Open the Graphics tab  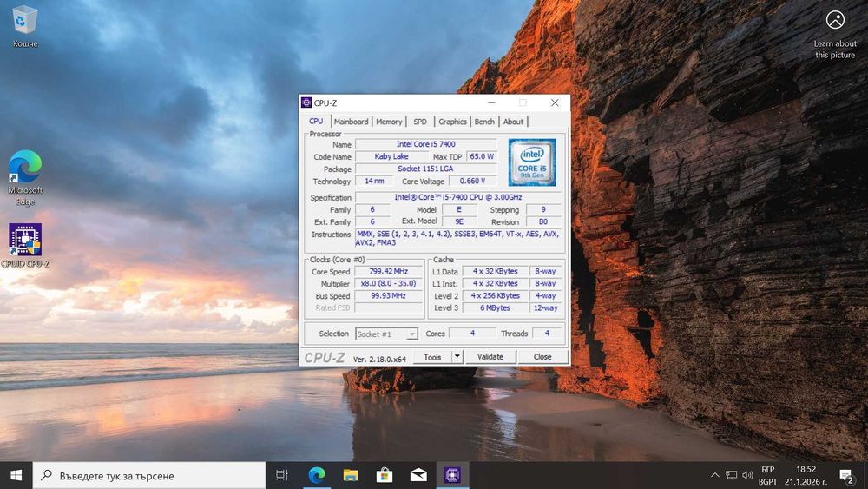pos(452,122)
